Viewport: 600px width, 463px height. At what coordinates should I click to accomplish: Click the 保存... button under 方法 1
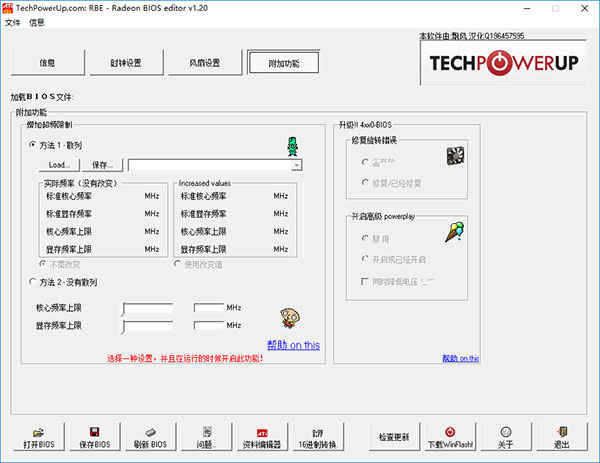pyautogui.click(x=102, y=165)
